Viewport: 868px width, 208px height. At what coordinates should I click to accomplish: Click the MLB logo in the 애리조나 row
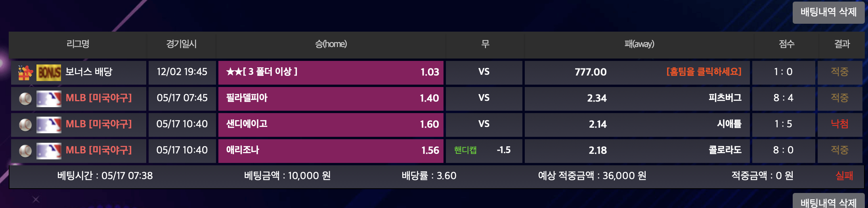(x=49, y=151)
